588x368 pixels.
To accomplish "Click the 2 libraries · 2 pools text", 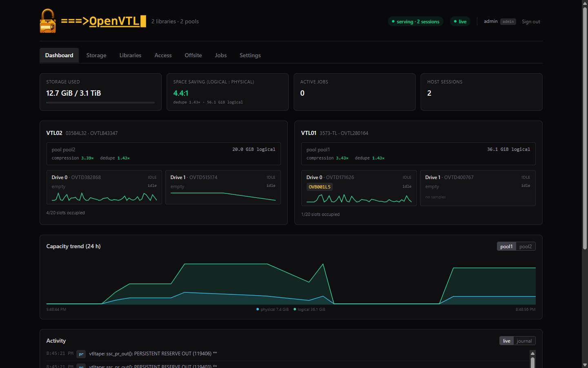I will (175, 21).
